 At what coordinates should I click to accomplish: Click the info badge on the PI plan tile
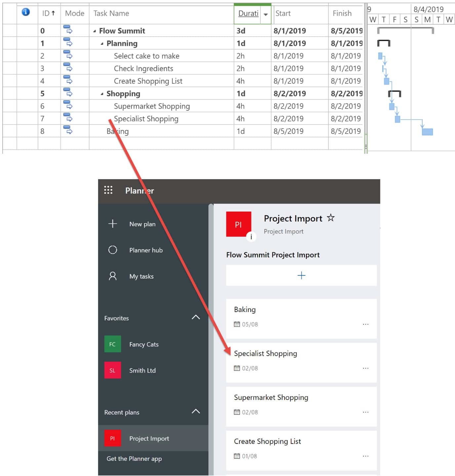tap(251, 237)
